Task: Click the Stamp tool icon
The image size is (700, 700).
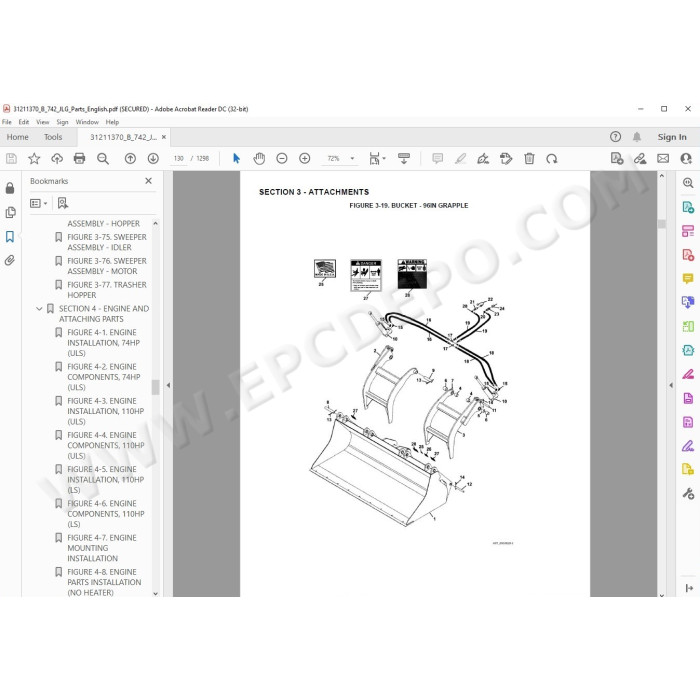Action: tap(506, 158)
